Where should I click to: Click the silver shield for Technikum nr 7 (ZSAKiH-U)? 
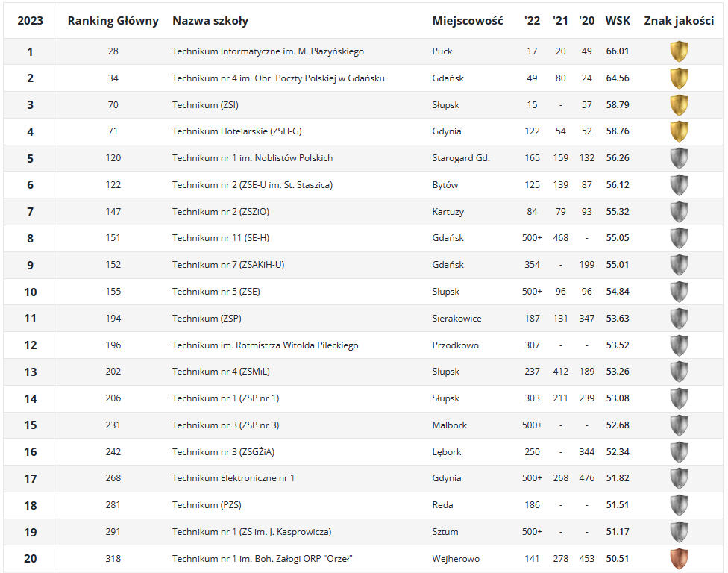[679, 265]
